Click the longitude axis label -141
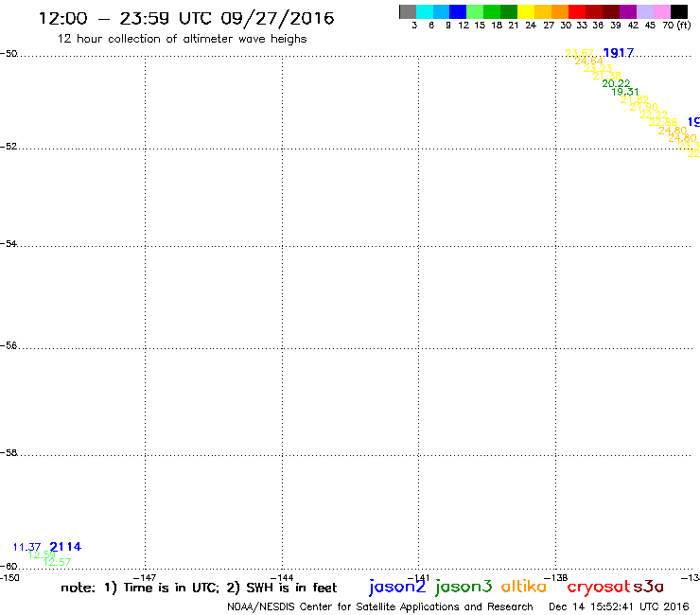 click(418, 578)
